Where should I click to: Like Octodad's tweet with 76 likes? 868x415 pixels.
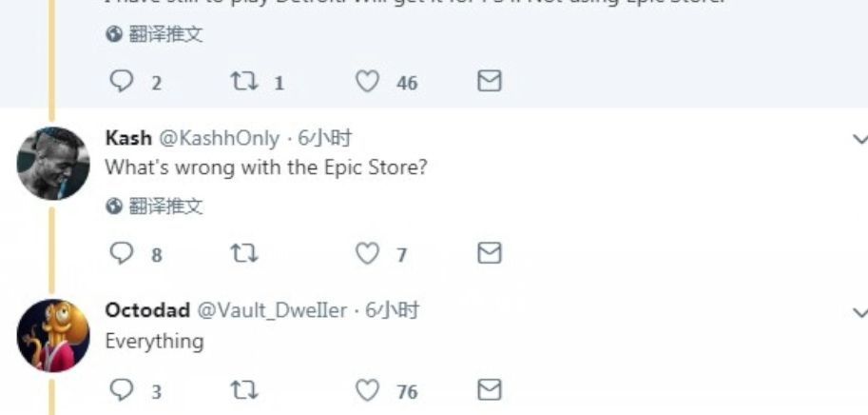tap(368, 390)
